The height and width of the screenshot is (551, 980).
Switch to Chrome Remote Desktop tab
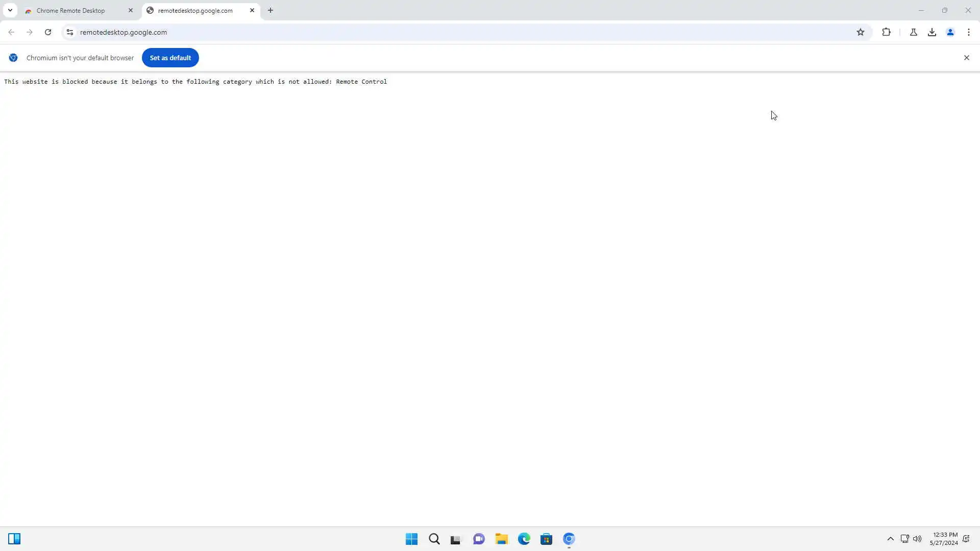[x=71, y=10]
